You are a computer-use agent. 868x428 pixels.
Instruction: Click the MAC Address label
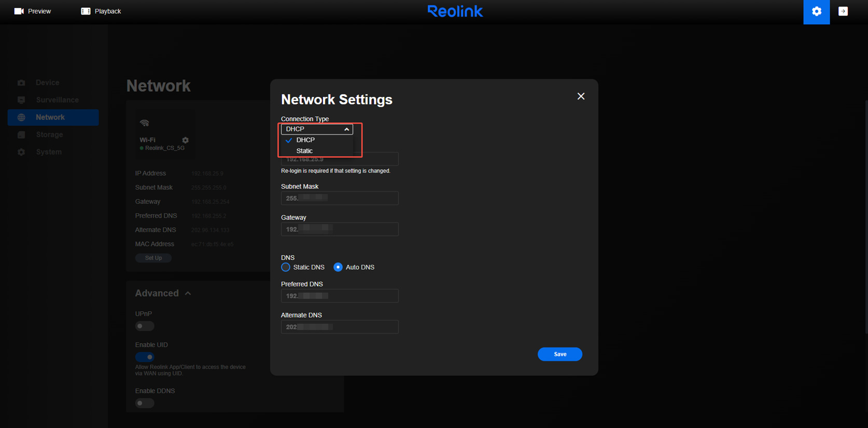click(x=155, y=244)
